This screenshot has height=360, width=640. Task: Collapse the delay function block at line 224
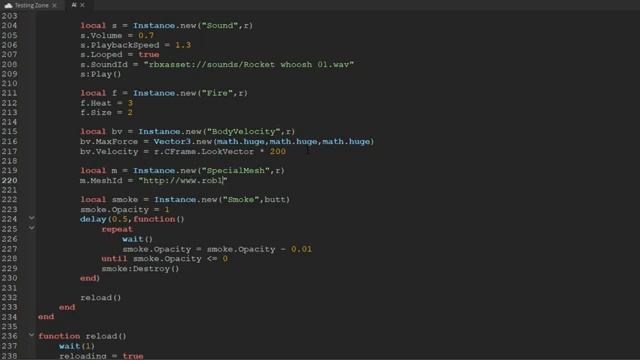tap(31, 218)
